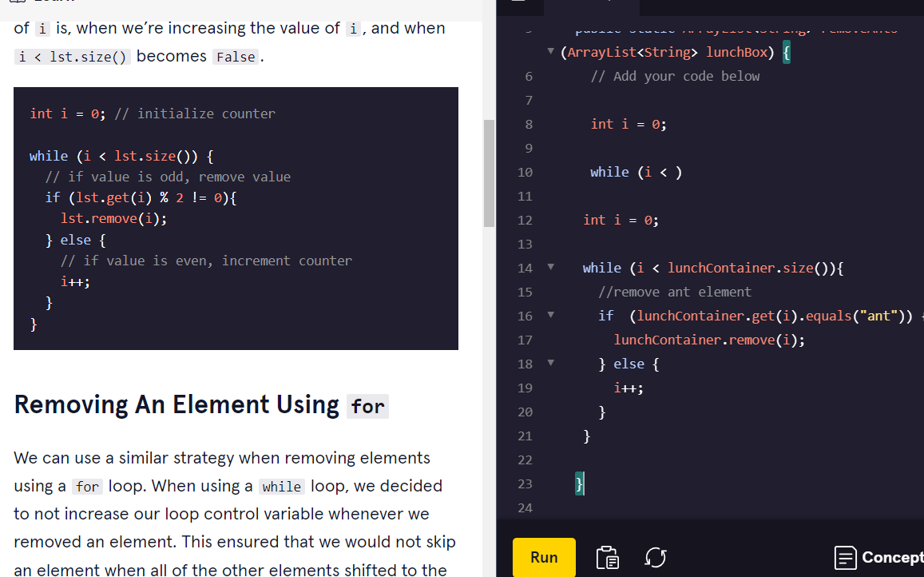Screen dimensions: 924x577
Task: Click the closing brace on line 23
Action: (579, 483)
